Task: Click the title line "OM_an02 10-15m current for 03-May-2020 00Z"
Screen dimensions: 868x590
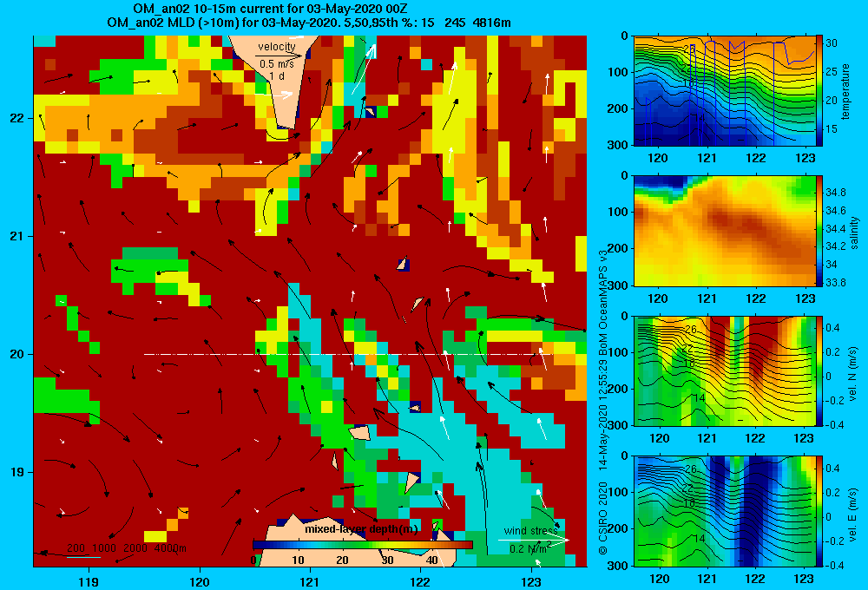Action: 270,9
